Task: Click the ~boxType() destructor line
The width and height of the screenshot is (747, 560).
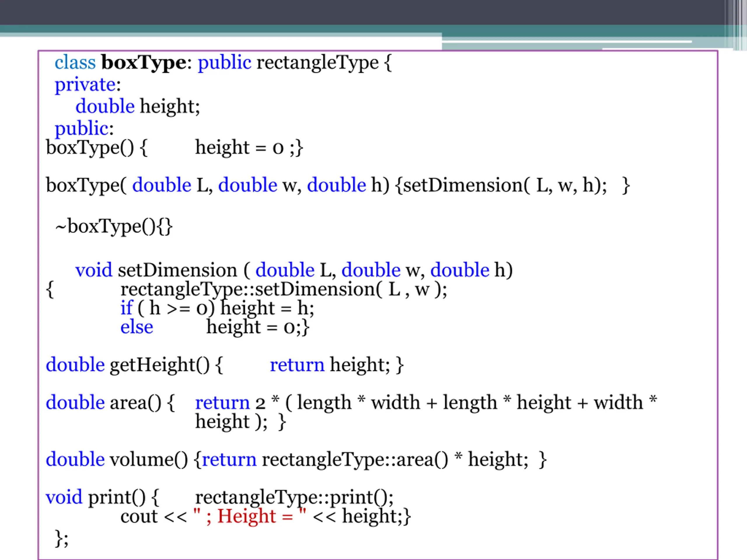Action: [x=114, y=226]
